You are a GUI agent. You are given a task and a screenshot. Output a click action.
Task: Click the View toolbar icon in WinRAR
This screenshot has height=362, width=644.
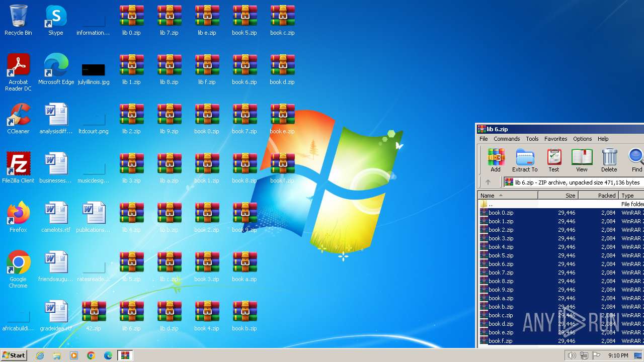(x=582, y=160)
